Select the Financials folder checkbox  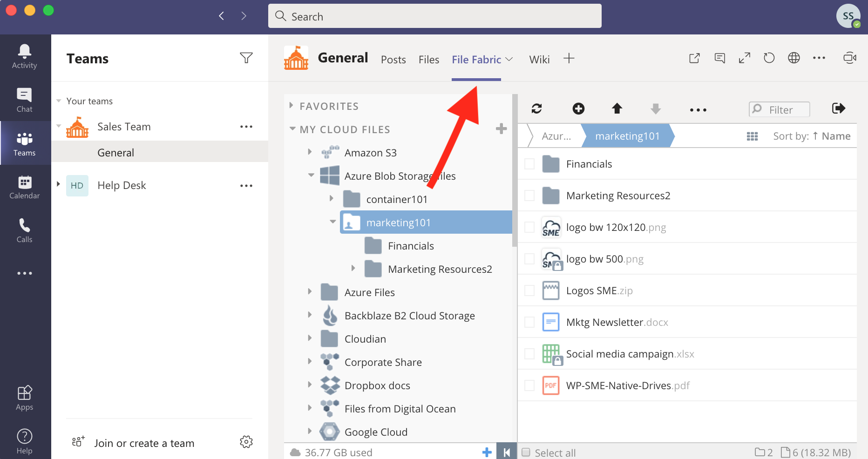[x=529, y=164]
